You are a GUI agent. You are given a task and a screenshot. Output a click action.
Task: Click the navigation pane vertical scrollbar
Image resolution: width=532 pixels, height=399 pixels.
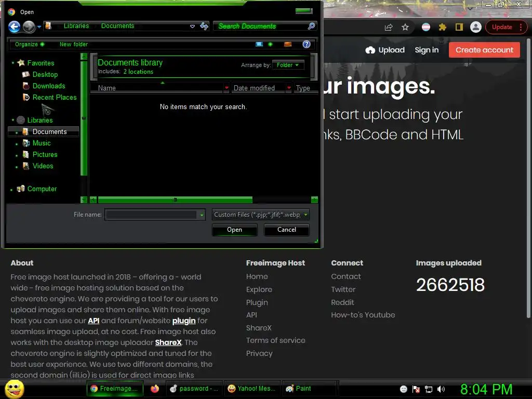(x=84, y=118)
